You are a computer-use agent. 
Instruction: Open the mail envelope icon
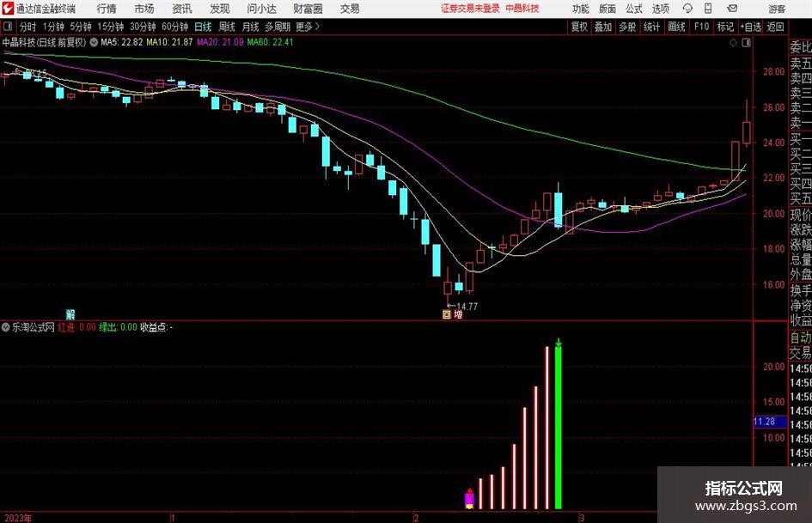pos(732,9)
